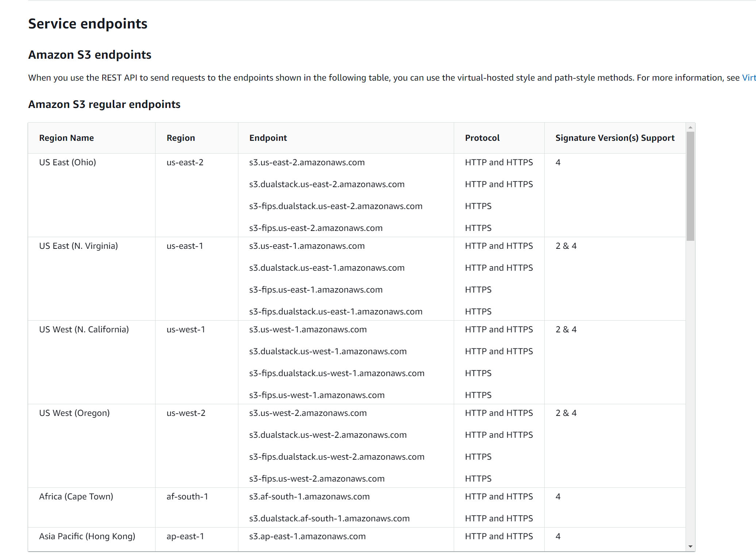
Task: Select the Endpoint column header
Action: coord(268,138)
